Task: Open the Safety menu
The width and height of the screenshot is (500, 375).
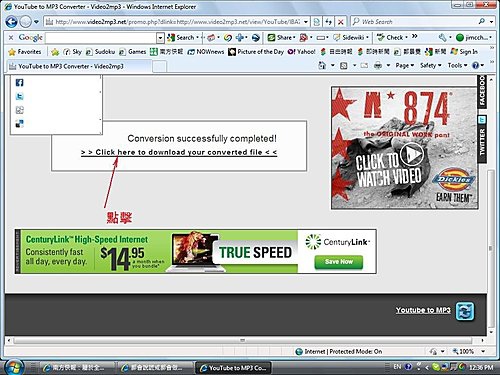Action: [x=430, y=65]
